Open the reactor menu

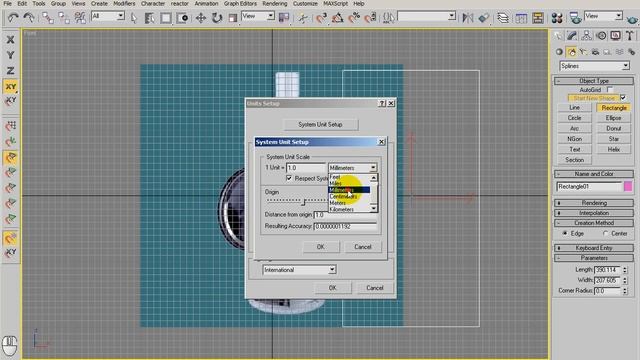[x=180, y=4]
